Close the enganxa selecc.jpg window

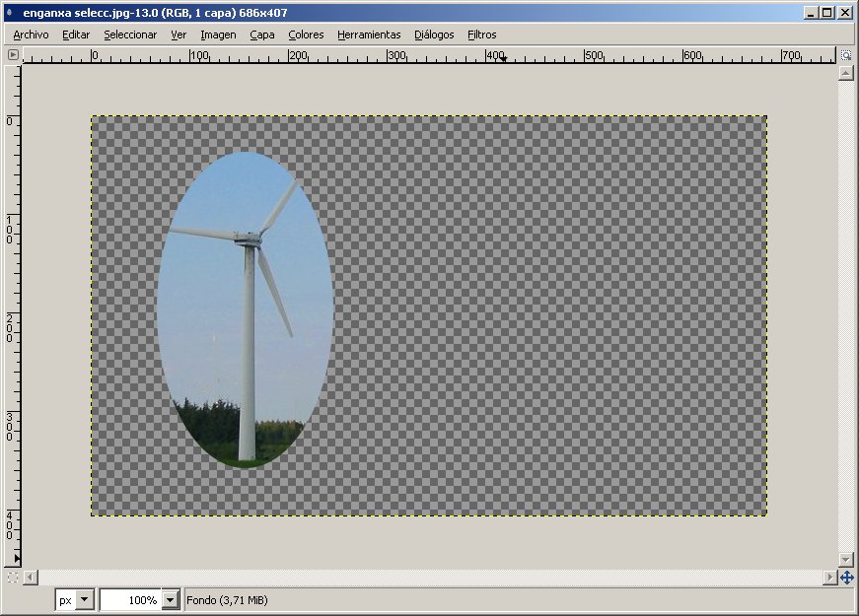click(845, 13)
